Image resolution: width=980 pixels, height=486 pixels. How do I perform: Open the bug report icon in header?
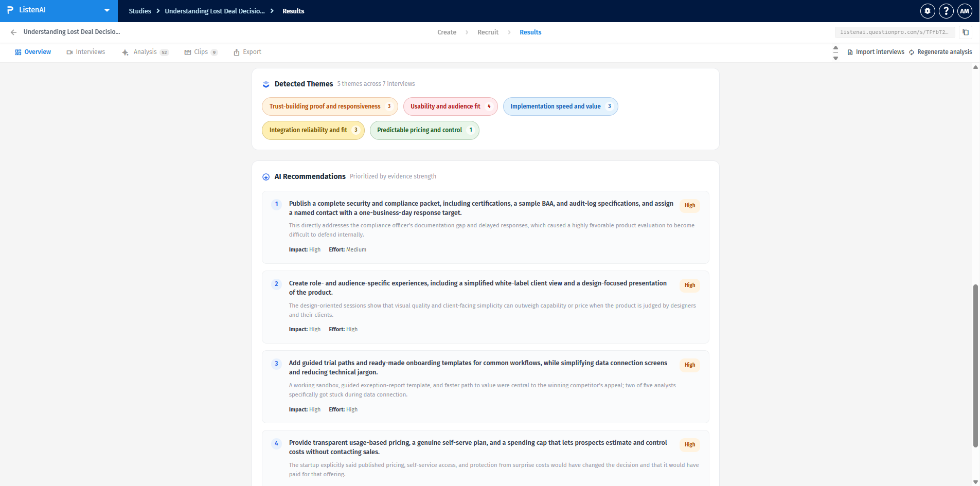pos(928,11)
